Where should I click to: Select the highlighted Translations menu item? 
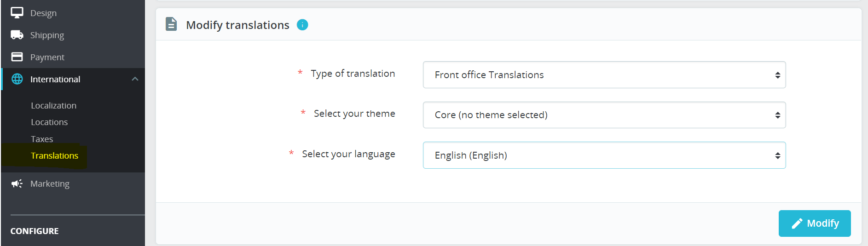click(x=54, y=155)
